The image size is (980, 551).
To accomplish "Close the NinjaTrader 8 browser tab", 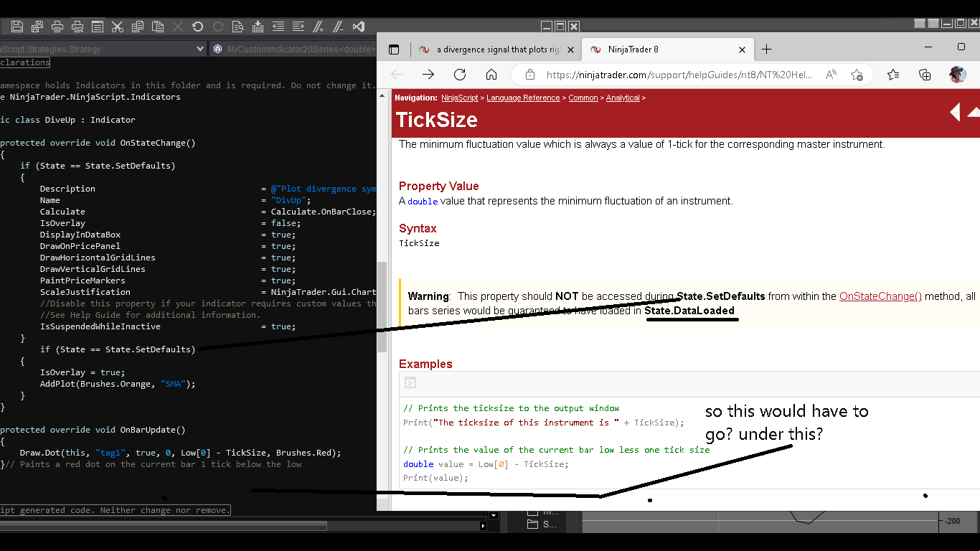I will coord(743,50).
